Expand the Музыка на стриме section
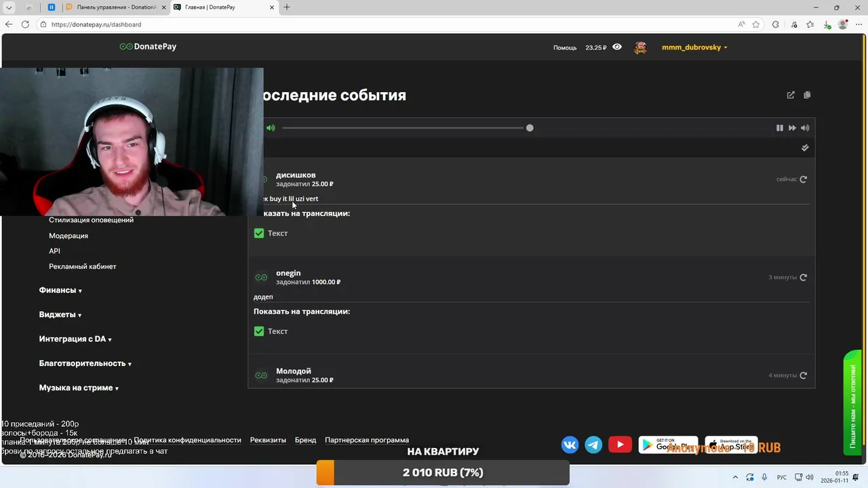 pos(79,388)
